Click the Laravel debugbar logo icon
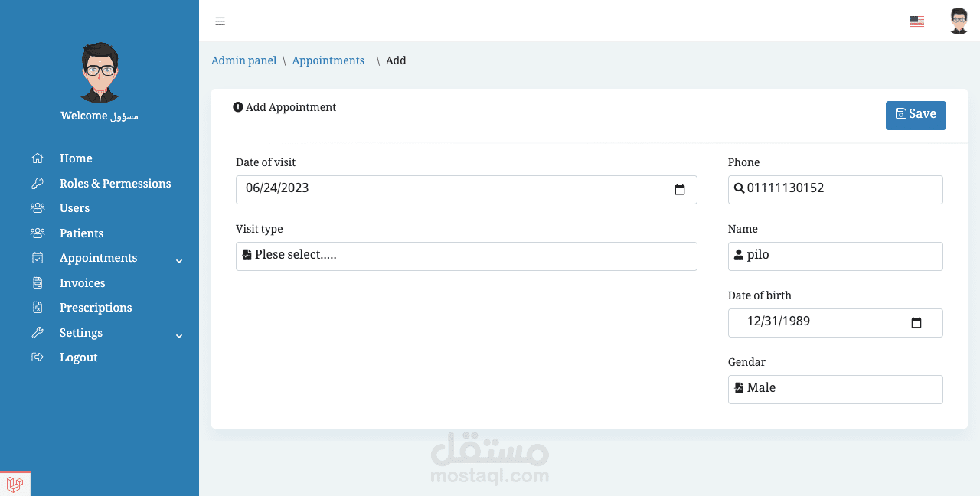Viewport: 980px width, 496px height. (15, 485)
